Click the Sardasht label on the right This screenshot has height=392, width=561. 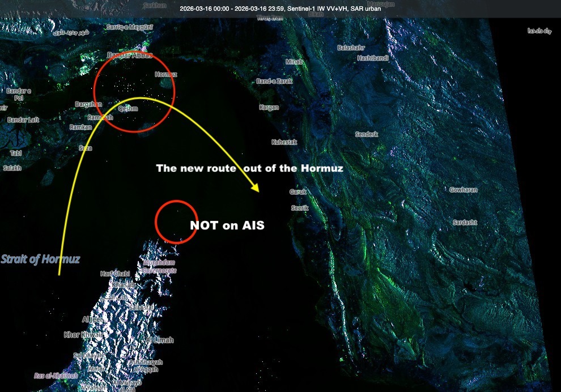pos(466,222)
